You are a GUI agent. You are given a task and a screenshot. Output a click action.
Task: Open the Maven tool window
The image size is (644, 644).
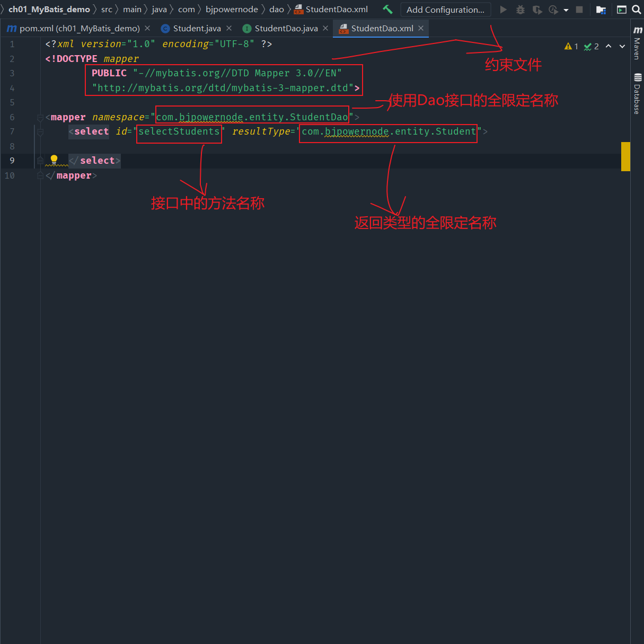[637, 42]
